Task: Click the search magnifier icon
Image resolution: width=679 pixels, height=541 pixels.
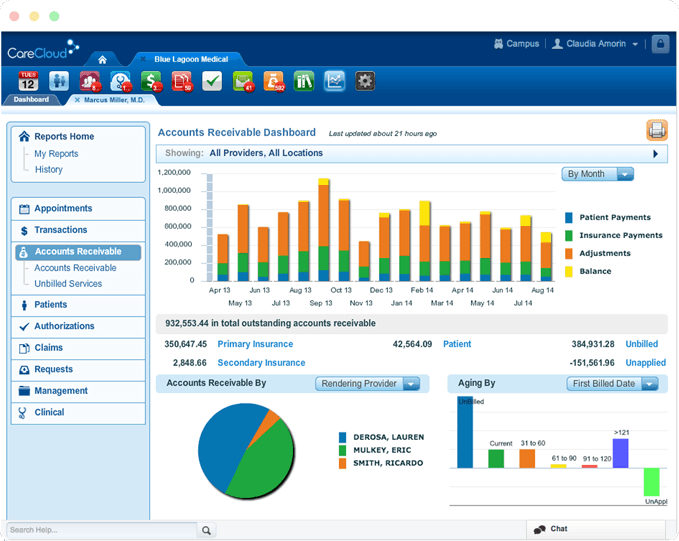Action: click(207, 530)
